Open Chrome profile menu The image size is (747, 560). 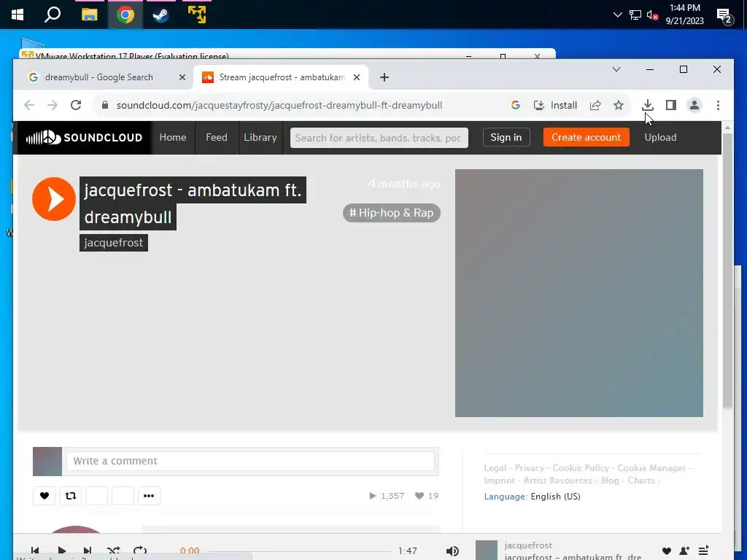pyautogui.click(x=694, y=105)
